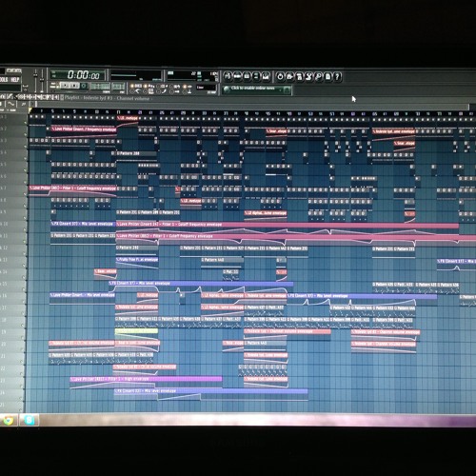Click the one-click audio recording icon
The width and height of the screenshot is (476, 476).
tap(318, 76)
